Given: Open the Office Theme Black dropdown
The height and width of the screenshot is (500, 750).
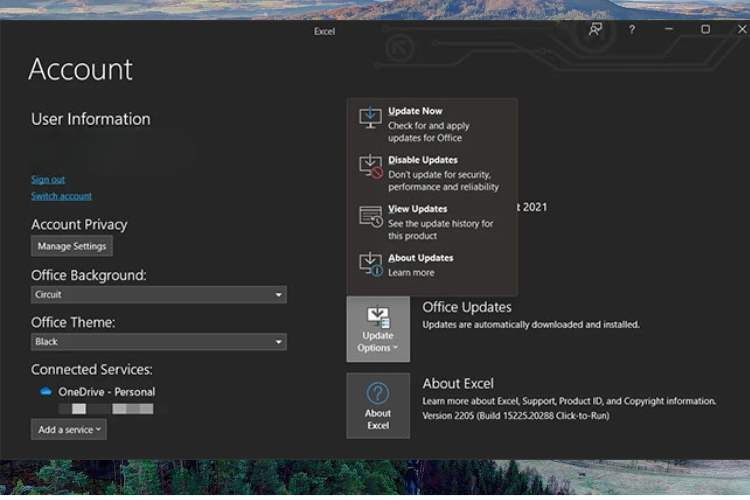Looking at the screenshot, I should pyautogui.click(x=159, y=342).
